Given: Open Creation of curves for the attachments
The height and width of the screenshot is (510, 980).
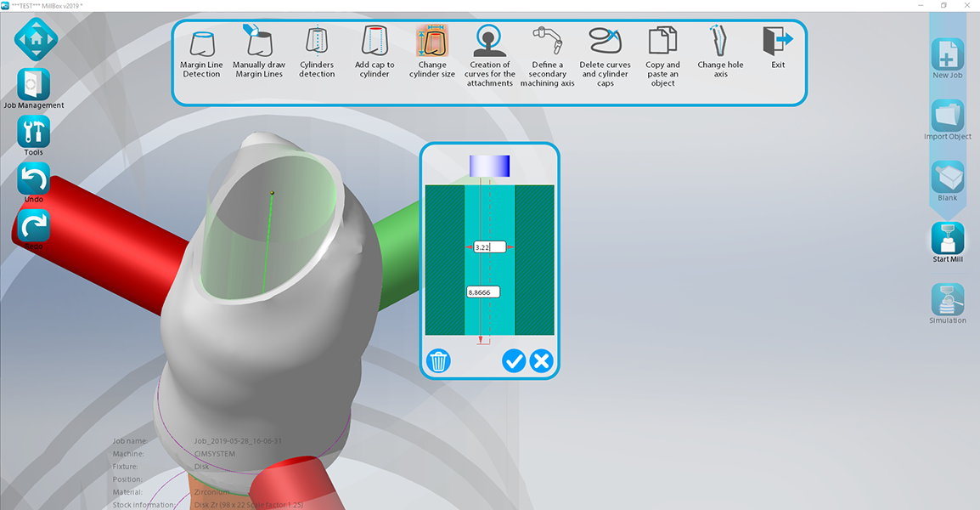Looking at the screenshot, I should pyautogui.click(x=489, y=56).
